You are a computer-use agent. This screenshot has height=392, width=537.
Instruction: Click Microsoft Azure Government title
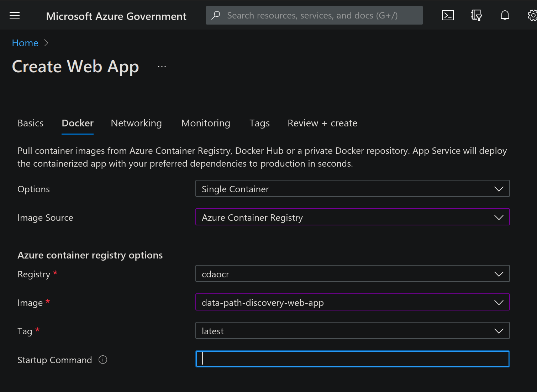pyautogui.click(x=116, y=16)
